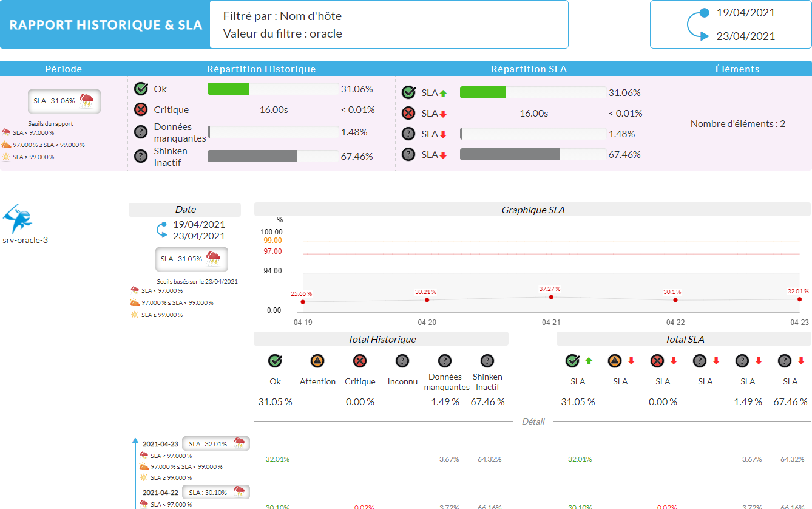Click the Inconnu icon in Total Historique

pyautogui.click(x=402, y=361)
